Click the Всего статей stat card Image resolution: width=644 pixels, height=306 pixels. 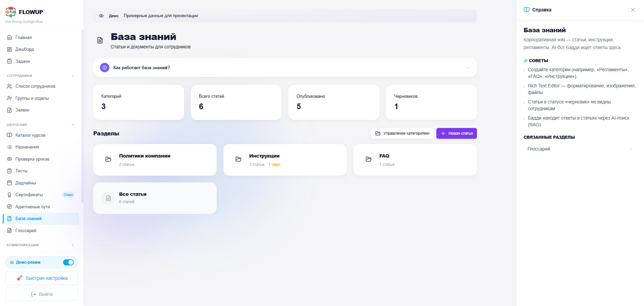point(236,102)
